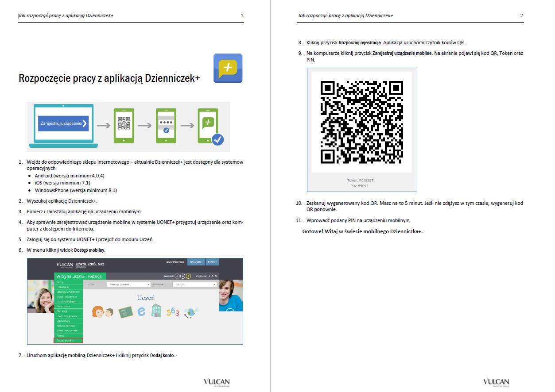
Task: Open Lekcje zrealizowane menu item
Action: point(68,316)
